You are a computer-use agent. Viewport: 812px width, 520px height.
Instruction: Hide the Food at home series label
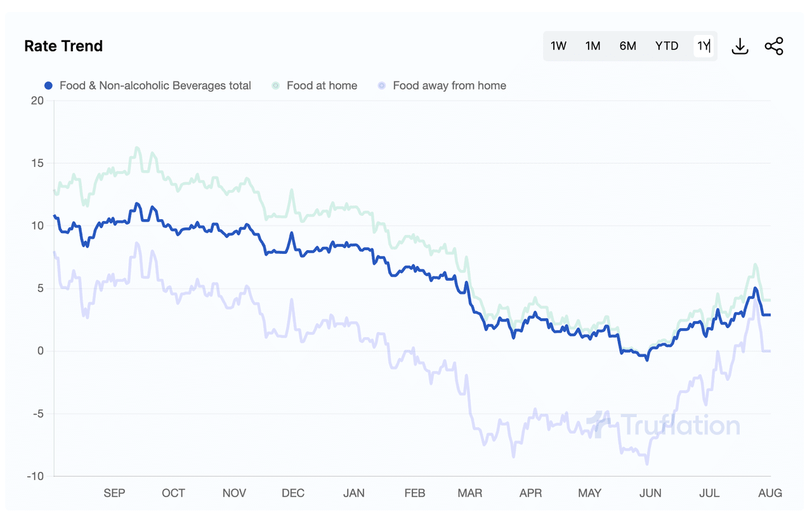click(322, 86)
